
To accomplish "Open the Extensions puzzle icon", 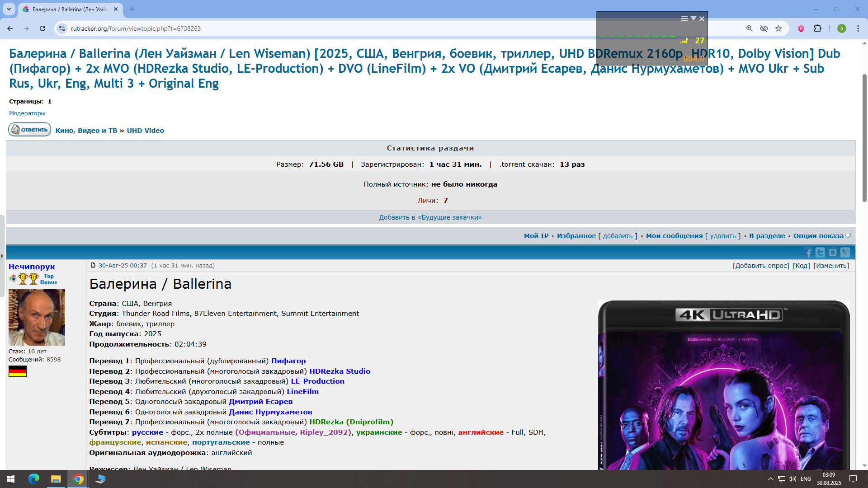I will click(x=817, y=28).
